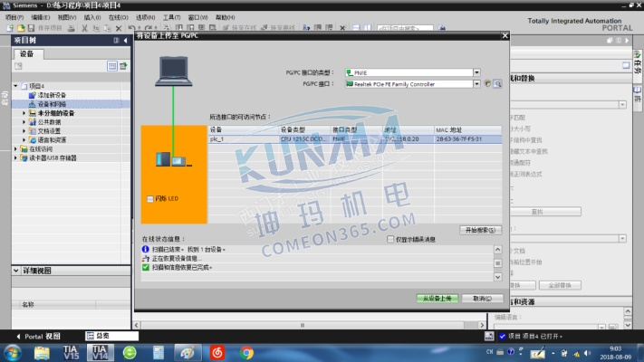Click the PLC device image in the orange area
Screen dimensions: 644x362
174,159
